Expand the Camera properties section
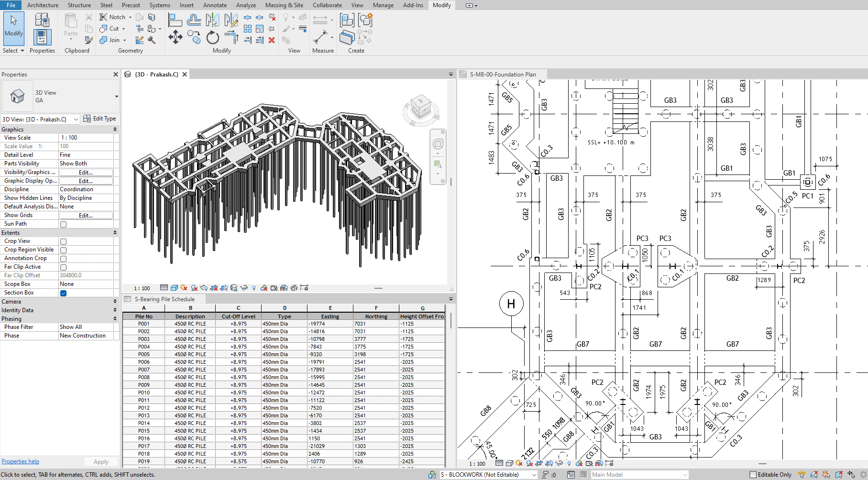 [115, 302]
